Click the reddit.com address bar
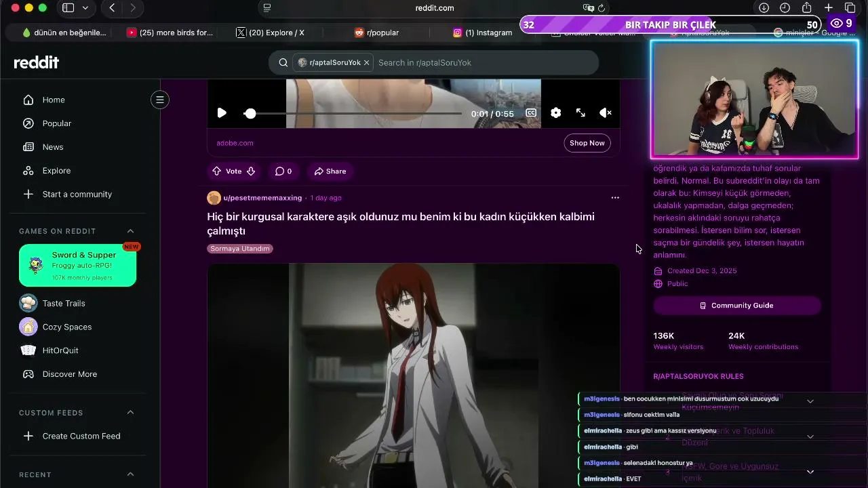 coord(435,8)
